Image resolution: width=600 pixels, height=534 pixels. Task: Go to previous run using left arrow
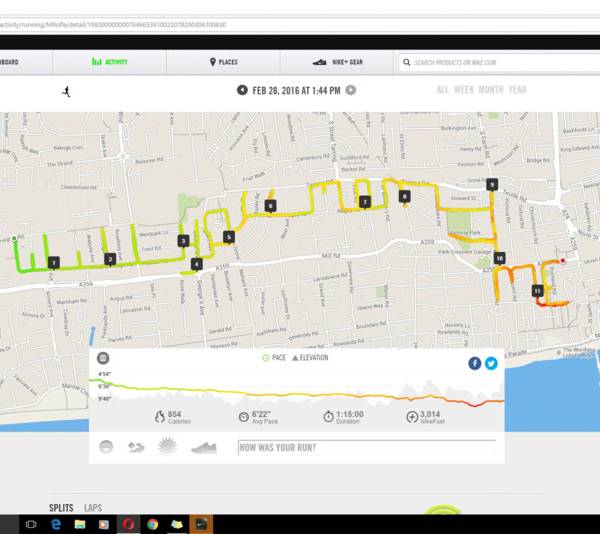pyautogui.click(x=242, y=90)
